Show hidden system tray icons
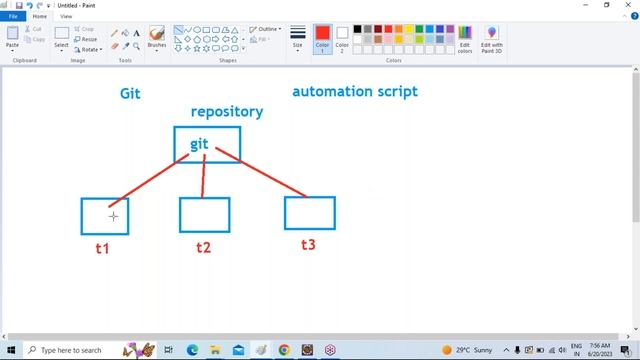 point(506,350)
